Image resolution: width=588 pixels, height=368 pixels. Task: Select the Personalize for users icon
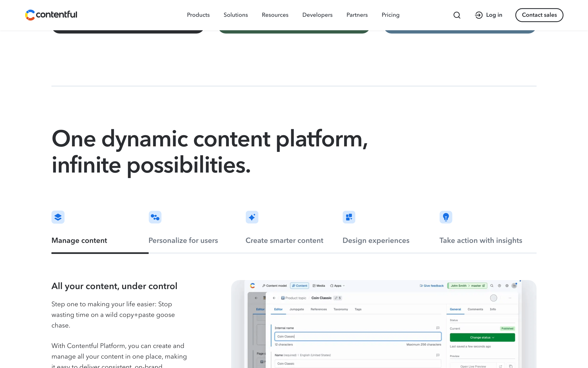[x=155, y=217]
